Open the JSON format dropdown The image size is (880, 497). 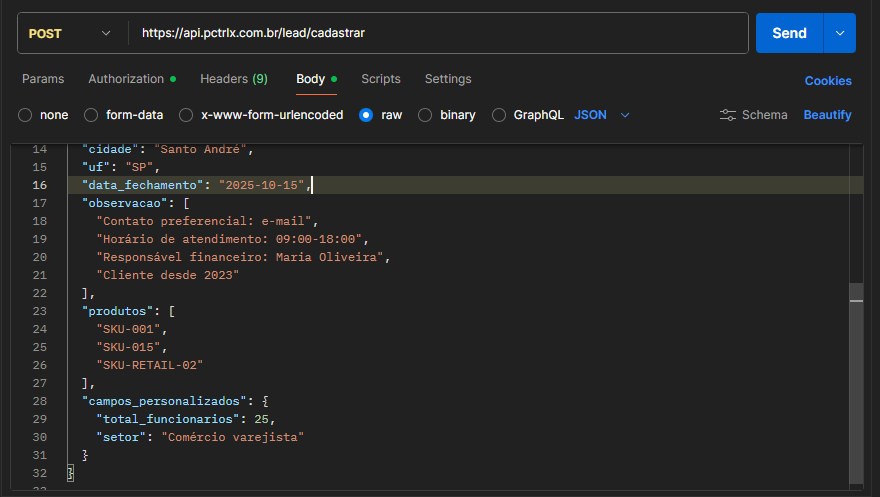point(602,115)
